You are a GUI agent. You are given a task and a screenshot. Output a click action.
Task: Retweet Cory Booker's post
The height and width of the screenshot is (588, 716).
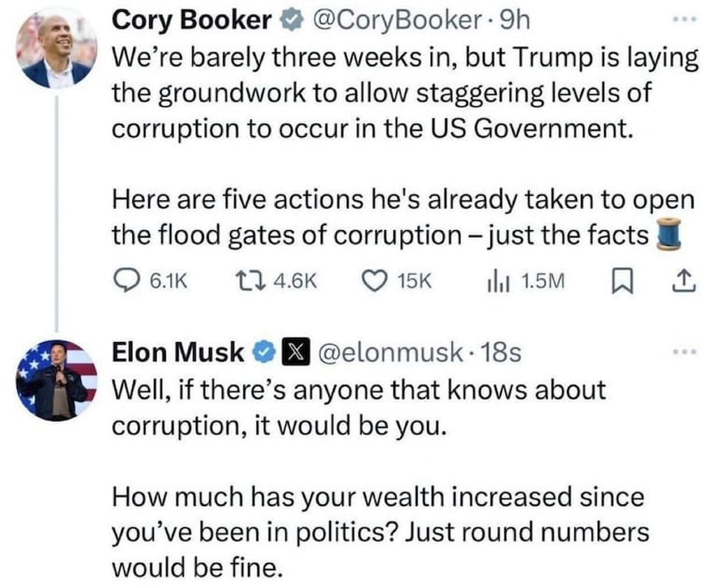pos(275,281)
